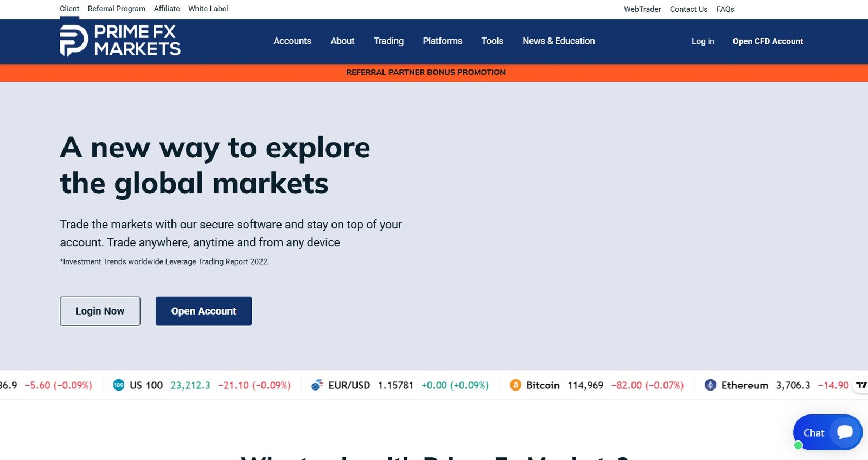The image size is (868, 460).
Task: Select Bitcoin price 114,969
Action: pos(585,385)
